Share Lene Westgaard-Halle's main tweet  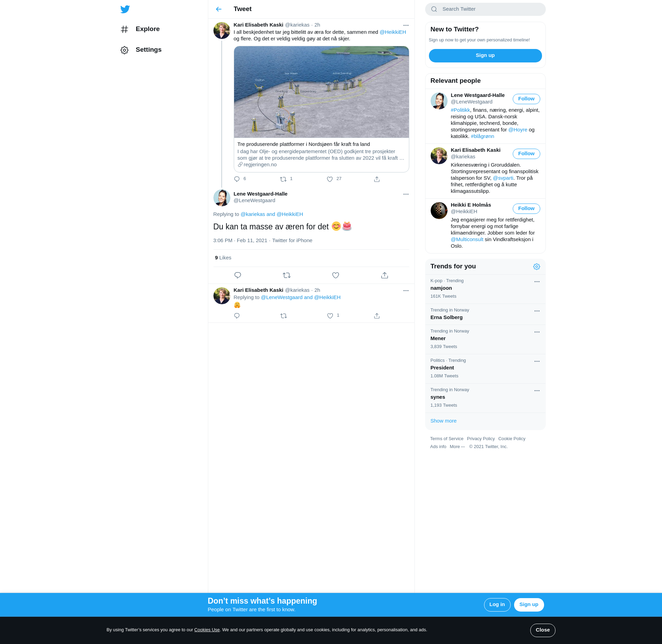tap(384, 275)
